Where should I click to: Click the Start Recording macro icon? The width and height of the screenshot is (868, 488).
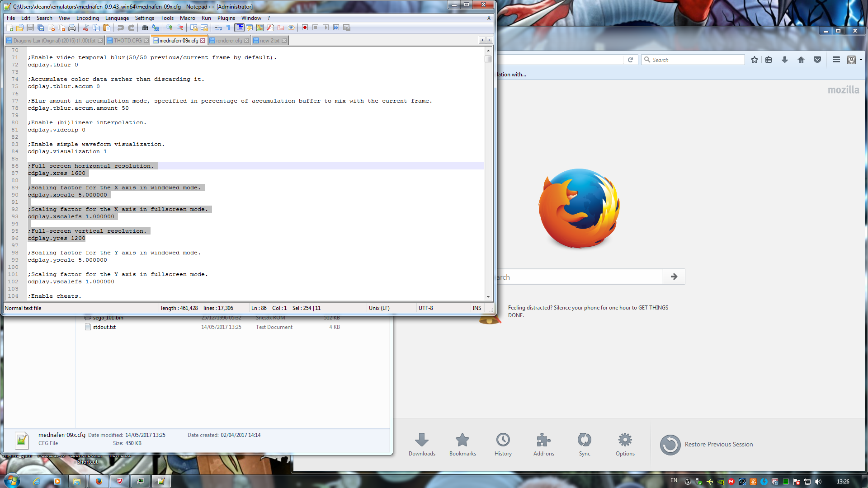pos(305,28)
